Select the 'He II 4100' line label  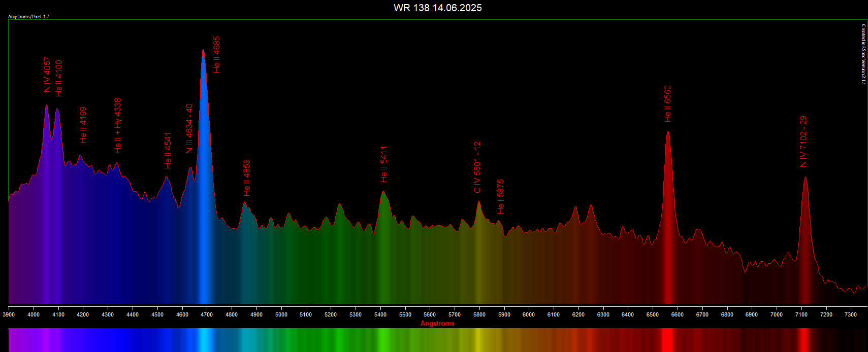coord(59,78)
